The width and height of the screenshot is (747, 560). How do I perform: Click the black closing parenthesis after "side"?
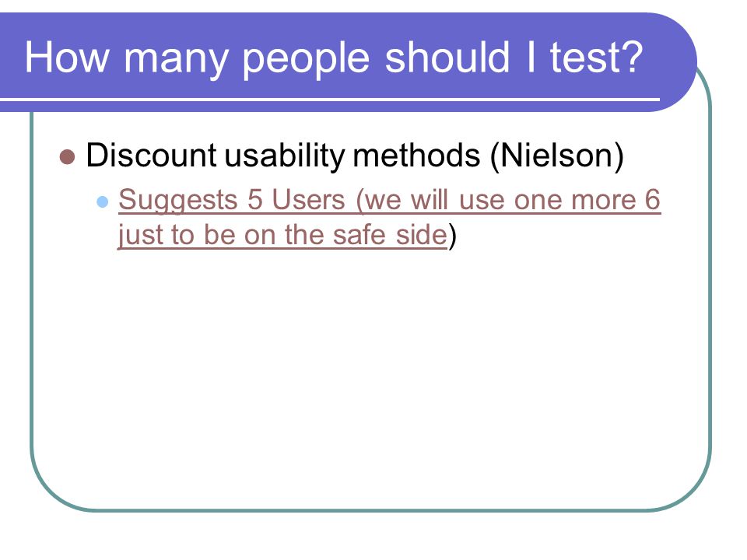pyautogui.click(x=452, y=236)
